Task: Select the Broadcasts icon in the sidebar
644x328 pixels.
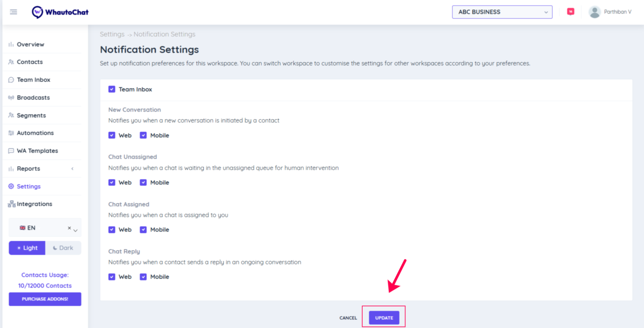Action: [x=11, y=97]
